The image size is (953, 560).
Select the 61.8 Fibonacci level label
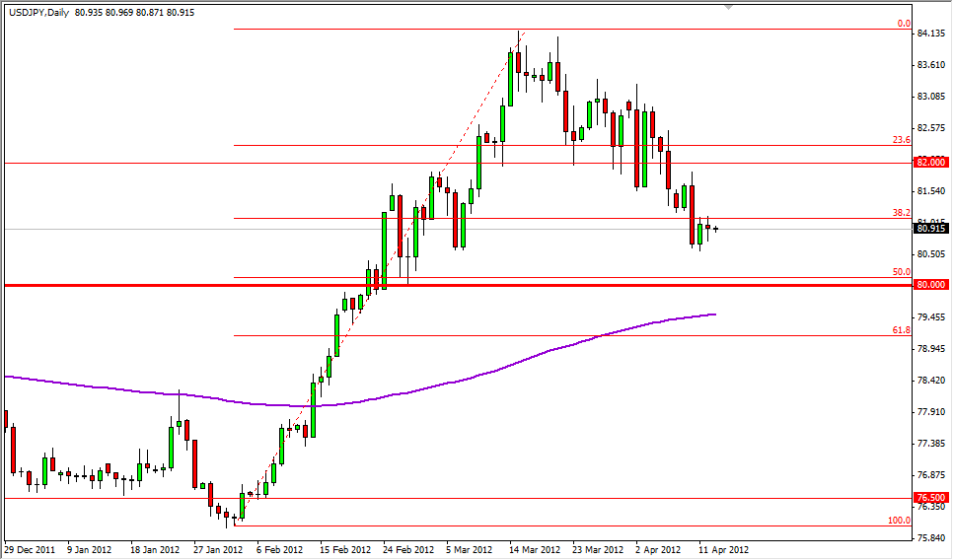pos(900,329)
